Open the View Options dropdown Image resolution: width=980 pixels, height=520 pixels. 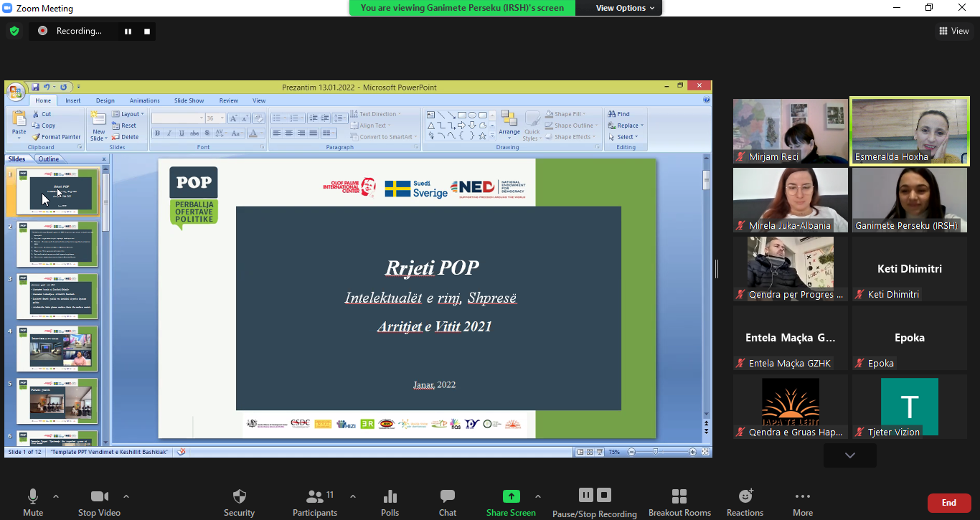[618, 8]
